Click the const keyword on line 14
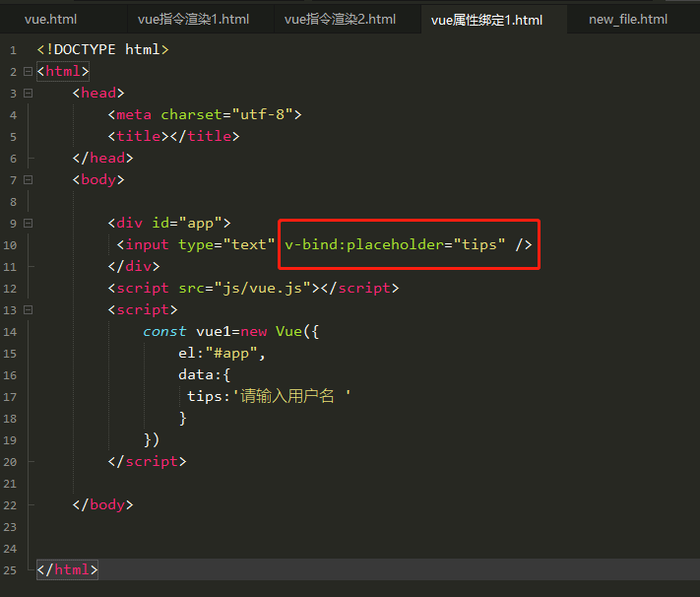Image resolution: width=700 pixels, height=597 pixels. tap(164, 331)
